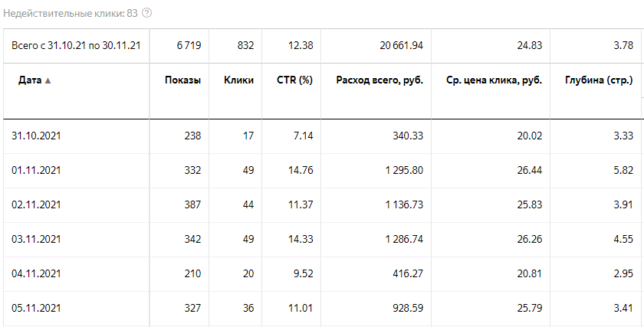The image size is (644, 327).
Task: Sort the table by Клики column
Action: (238, 80)
